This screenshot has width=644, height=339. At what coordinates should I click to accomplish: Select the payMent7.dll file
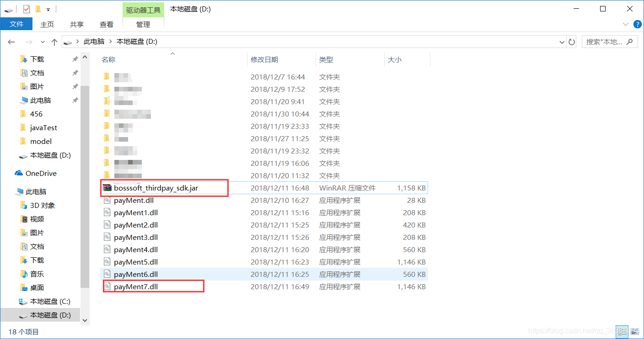tap(136, 286)
